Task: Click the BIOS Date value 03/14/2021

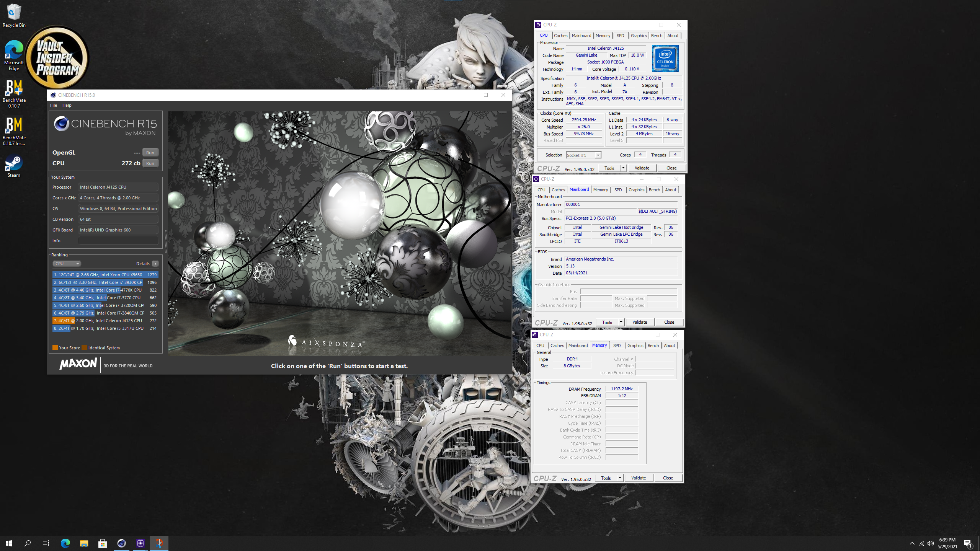Action: pos(621,273)
